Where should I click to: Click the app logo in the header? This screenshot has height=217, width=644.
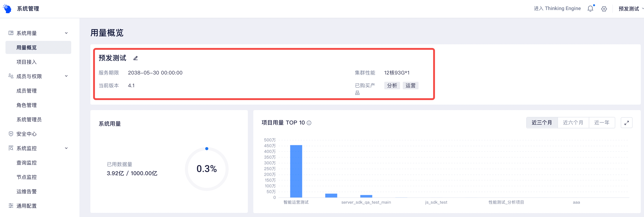(x=7, y=9)
